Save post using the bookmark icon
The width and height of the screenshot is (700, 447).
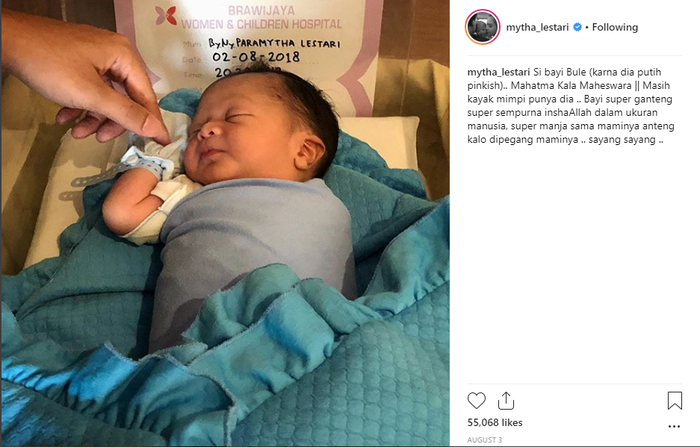point(675,401)
